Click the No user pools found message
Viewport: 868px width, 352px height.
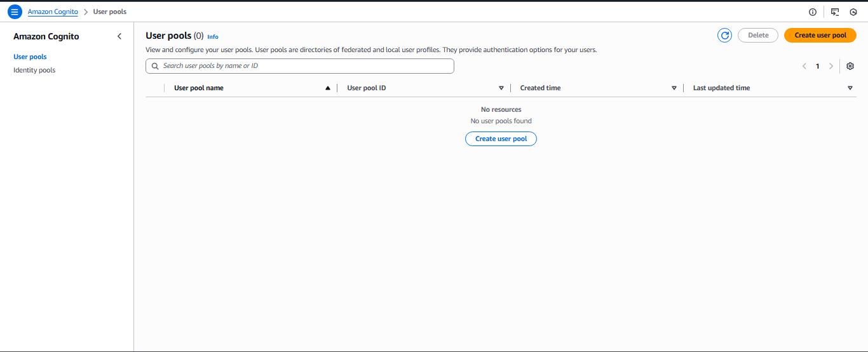point(501,121)
